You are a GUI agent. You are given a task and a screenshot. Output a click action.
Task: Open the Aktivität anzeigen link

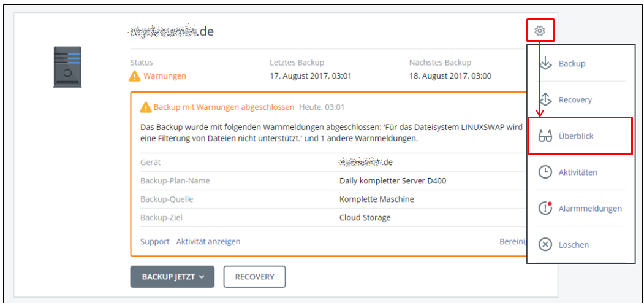(208, 242)
